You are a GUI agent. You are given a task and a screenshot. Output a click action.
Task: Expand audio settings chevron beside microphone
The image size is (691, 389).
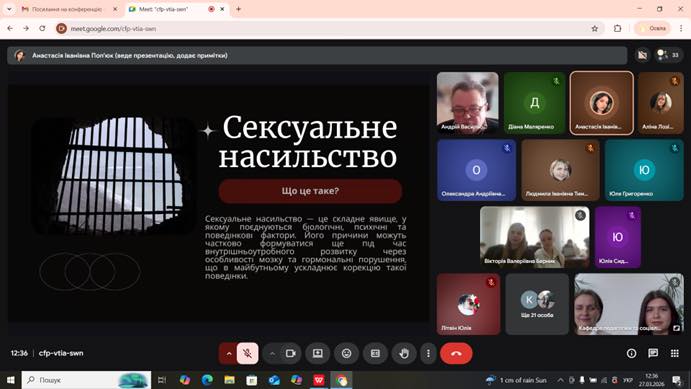[229, 353]
